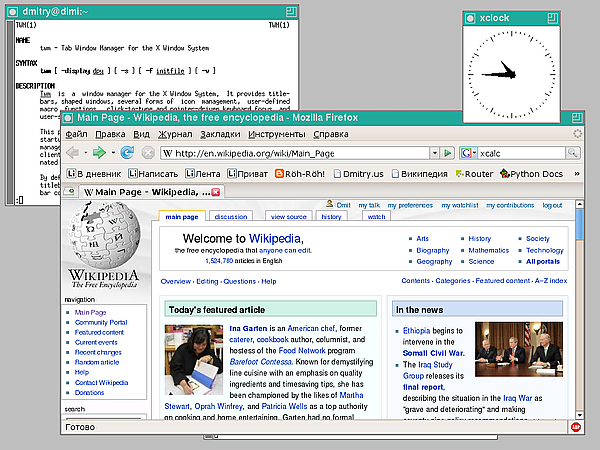Open the Dmitry.us bookmark

pos(358,174)
